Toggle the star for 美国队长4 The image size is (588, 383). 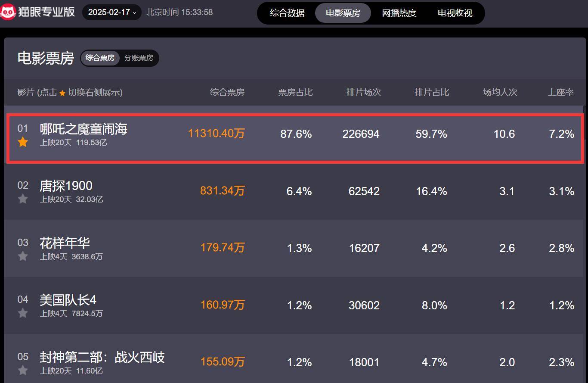(x=23, y=313)
